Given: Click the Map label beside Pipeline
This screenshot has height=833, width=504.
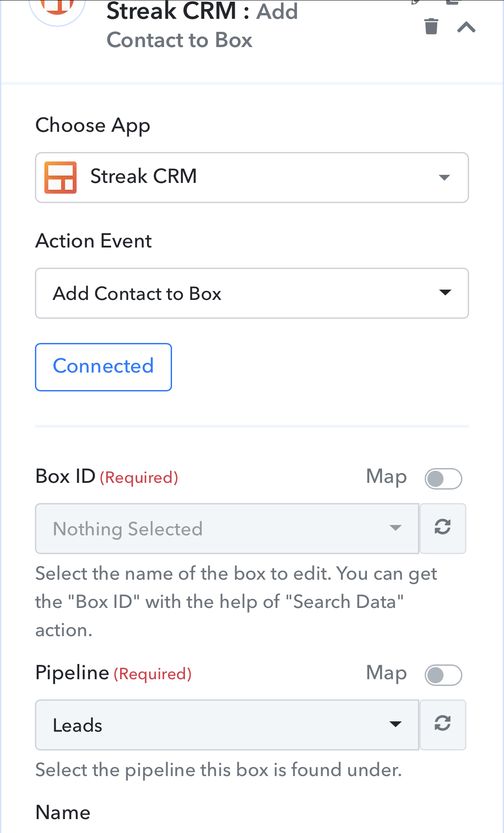Looking at the screenshot, I should (386, 673).
